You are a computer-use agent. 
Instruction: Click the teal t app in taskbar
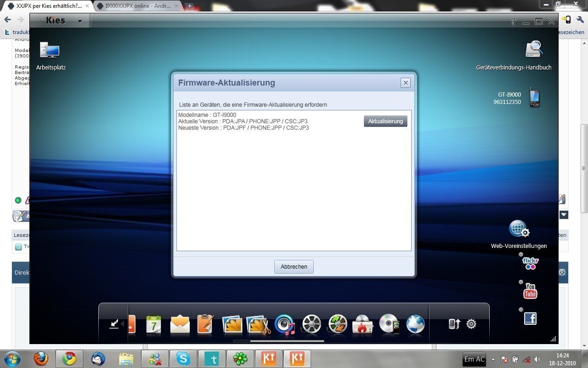212,358
